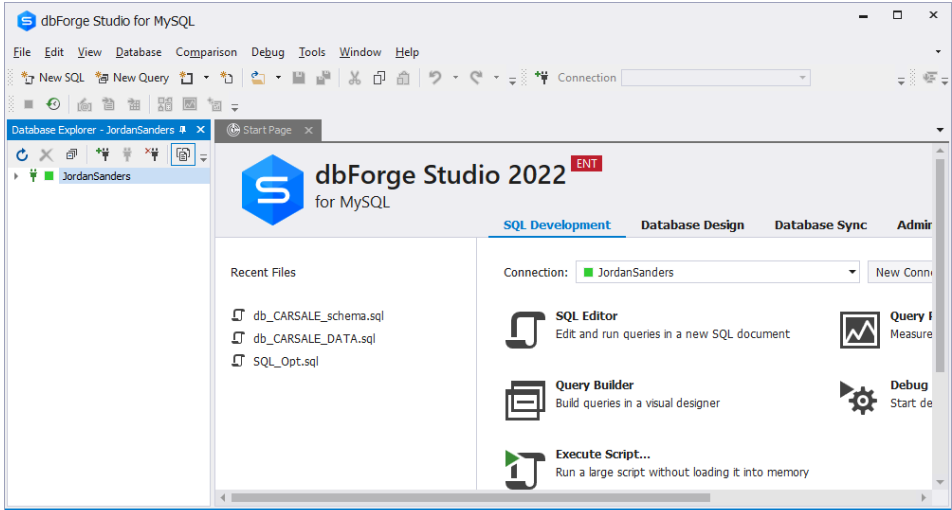Close the Database Explorer panel

(200, 130)
